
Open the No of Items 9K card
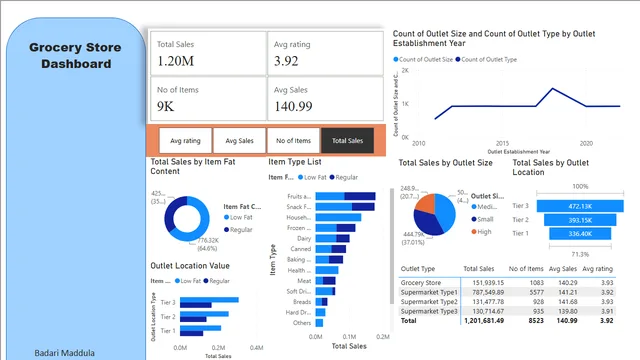(x=208, y=99)
